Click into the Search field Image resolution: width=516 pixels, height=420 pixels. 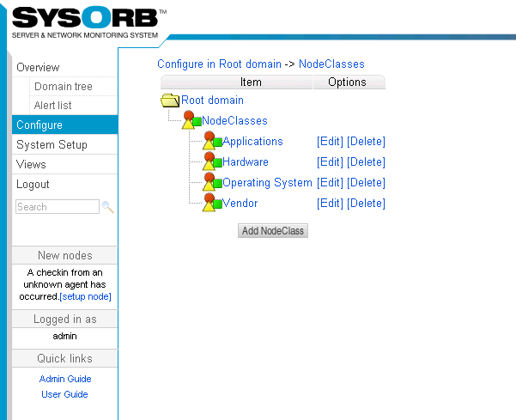[58, 207]
